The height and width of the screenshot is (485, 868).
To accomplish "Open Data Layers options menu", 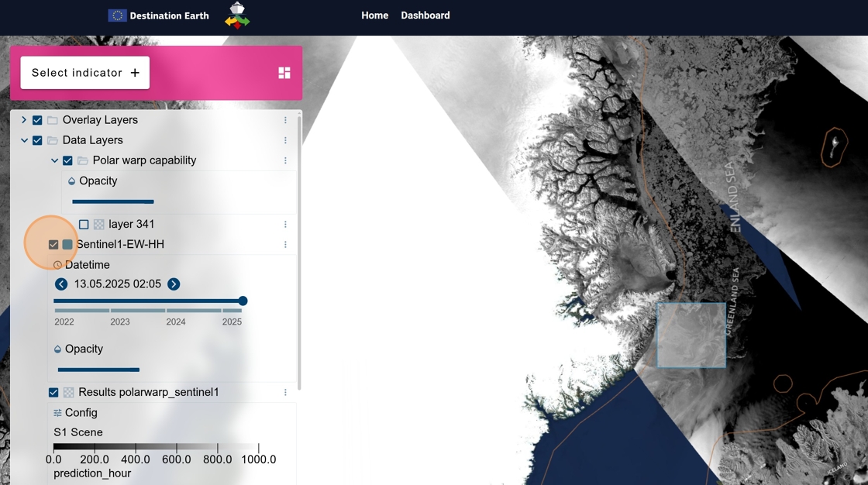I will click(285, 141).
